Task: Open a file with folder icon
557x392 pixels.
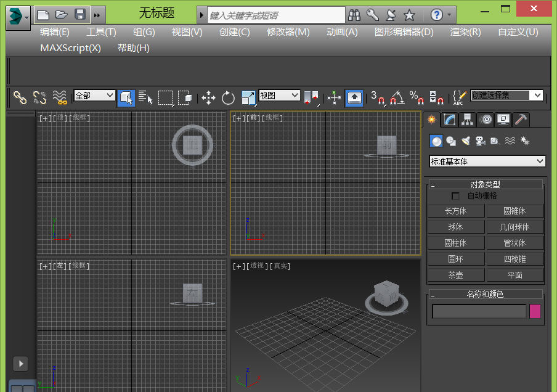Action: (x=62, y=15)
